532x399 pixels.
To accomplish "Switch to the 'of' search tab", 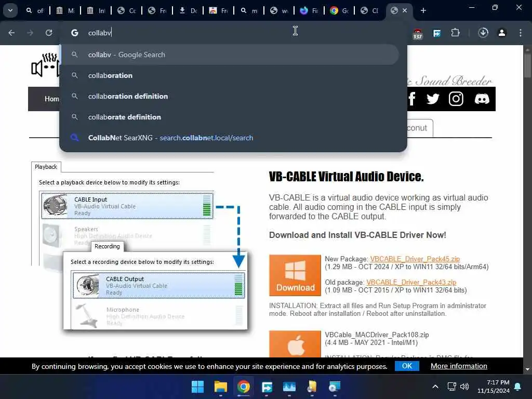I will (x=35, y=10).
